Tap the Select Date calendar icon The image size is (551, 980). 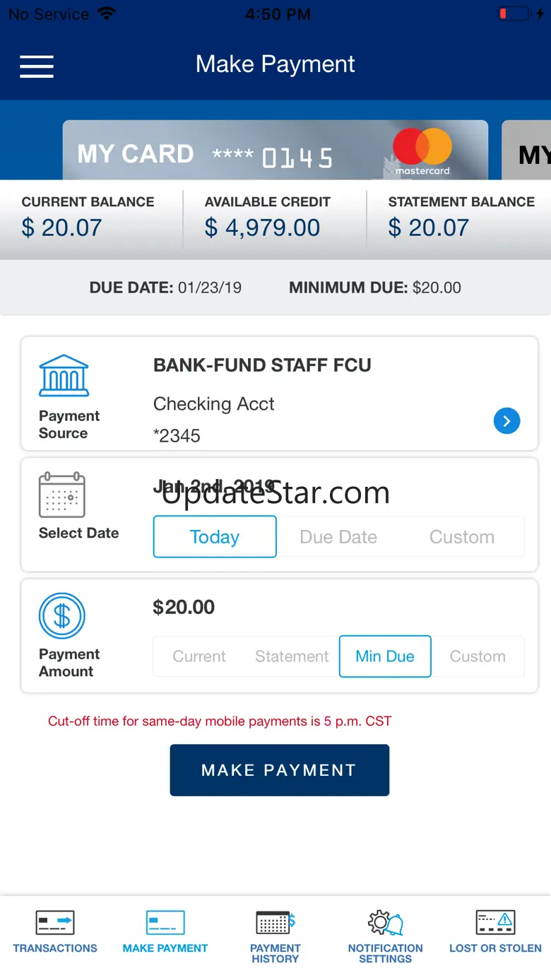coord(62,495)
